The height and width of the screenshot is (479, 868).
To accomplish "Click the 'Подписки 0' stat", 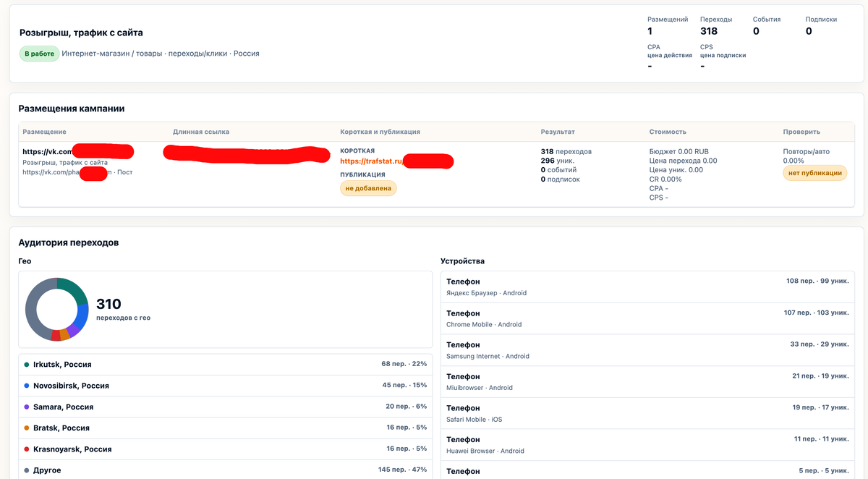I will (821, 25).
